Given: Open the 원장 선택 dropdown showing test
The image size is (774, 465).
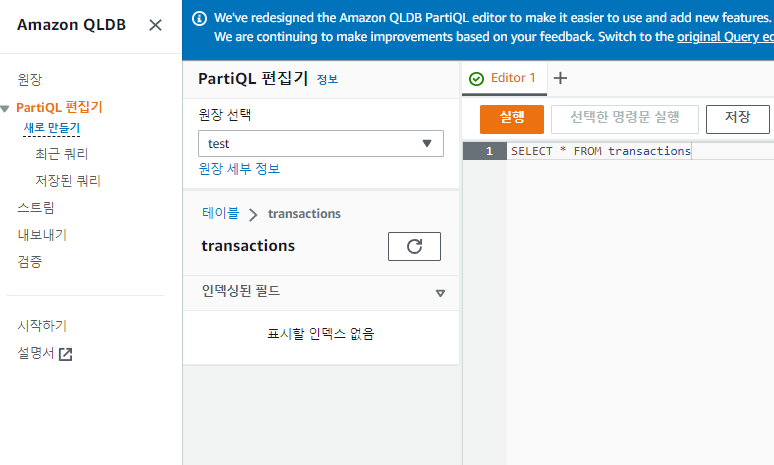Looking at the screenshot, I should click(x=320, y=144).
